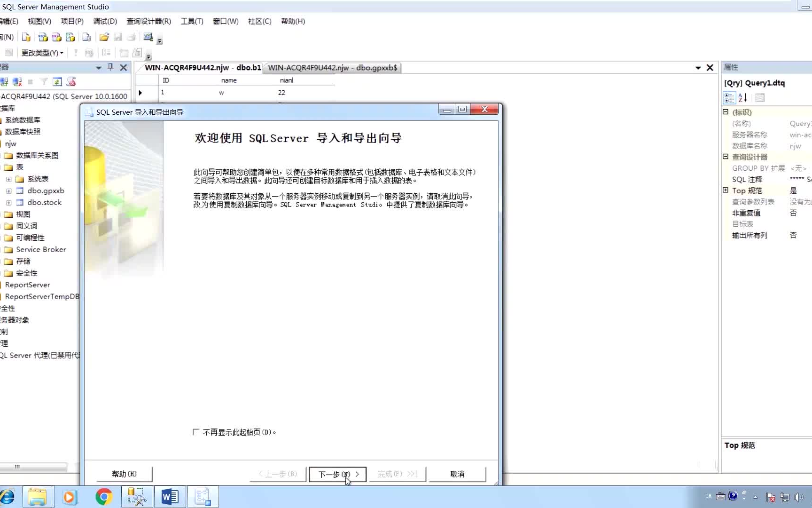Open Windows Explorer folder from the taskbar
812x508 pixels.
37,497
